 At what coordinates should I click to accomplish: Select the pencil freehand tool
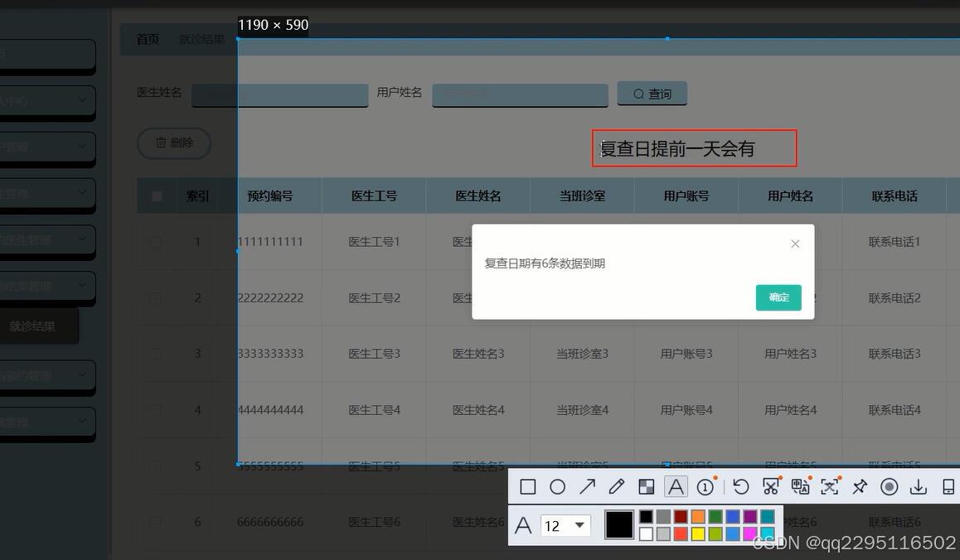[x=617, y=487]
